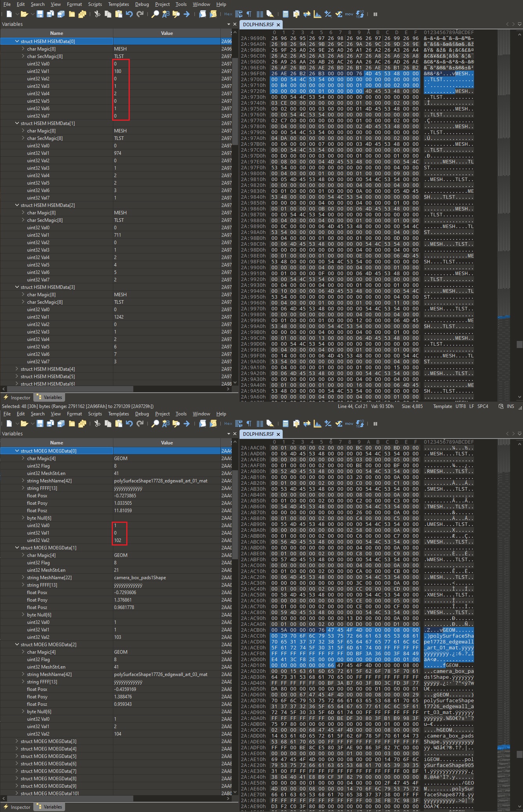Expand struct HSEM HSEMData[4] node
The width and height of the screenshot is (523, 812).
17,369
